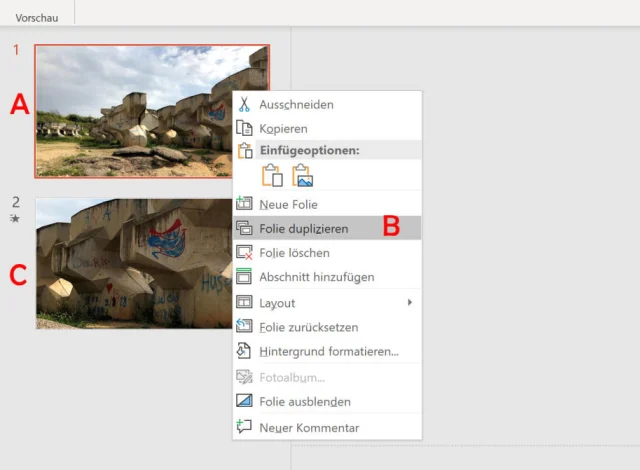Click the Vorschau label in ribbon
Screen dimensions: 640x470
point(36,18)
